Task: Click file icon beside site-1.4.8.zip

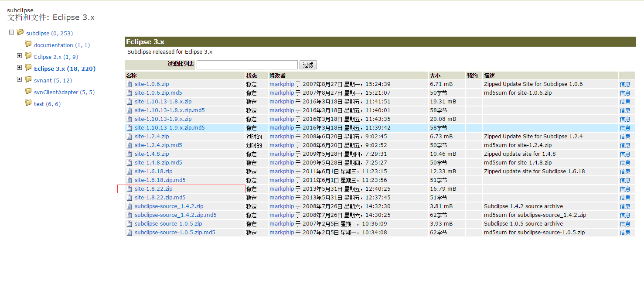Action: click(x=129, y=154)
